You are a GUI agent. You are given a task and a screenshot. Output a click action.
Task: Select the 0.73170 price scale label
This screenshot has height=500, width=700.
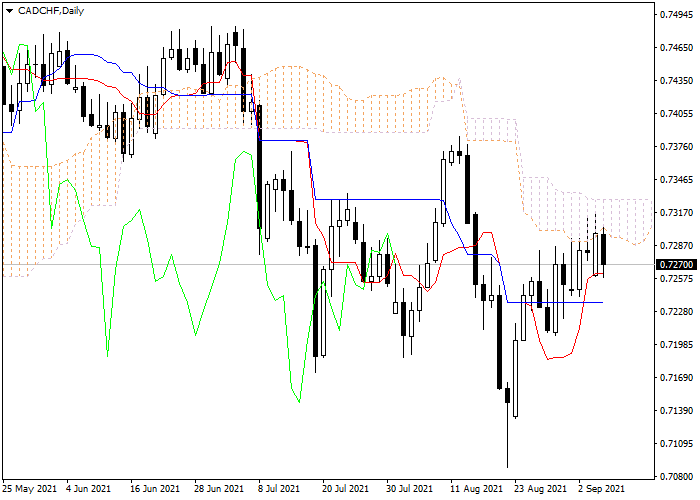tap(677, 212)
